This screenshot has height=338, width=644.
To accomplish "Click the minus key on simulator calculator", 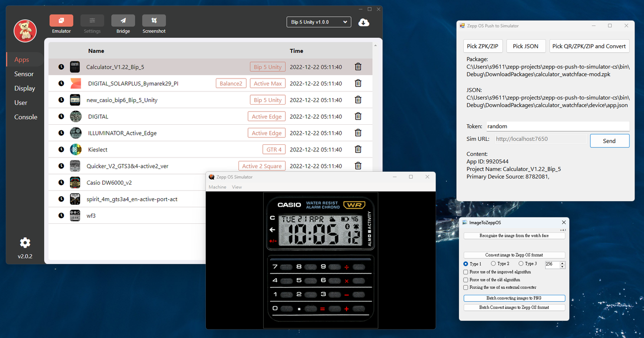I will pyautogui.click(x=347, y=294).
